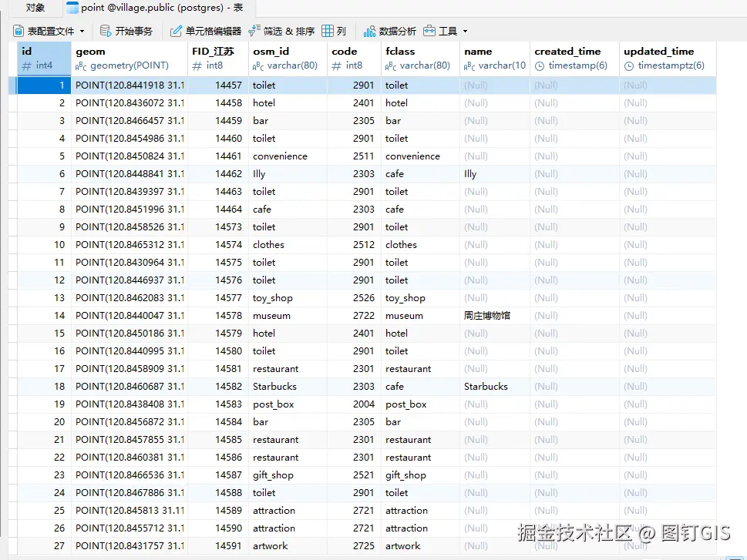Image resolution: width=747 pixels, height=560 pixels.
Task: Select FID cell 14589
Action: (x=217, y=511)
